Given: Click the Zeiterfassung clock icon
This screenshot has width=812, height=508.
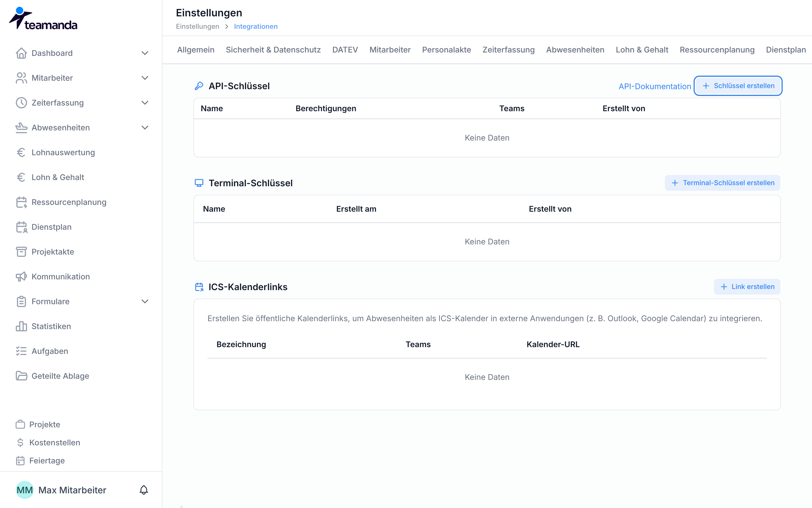Looking at the screenshot, I should tap(21, 103).
